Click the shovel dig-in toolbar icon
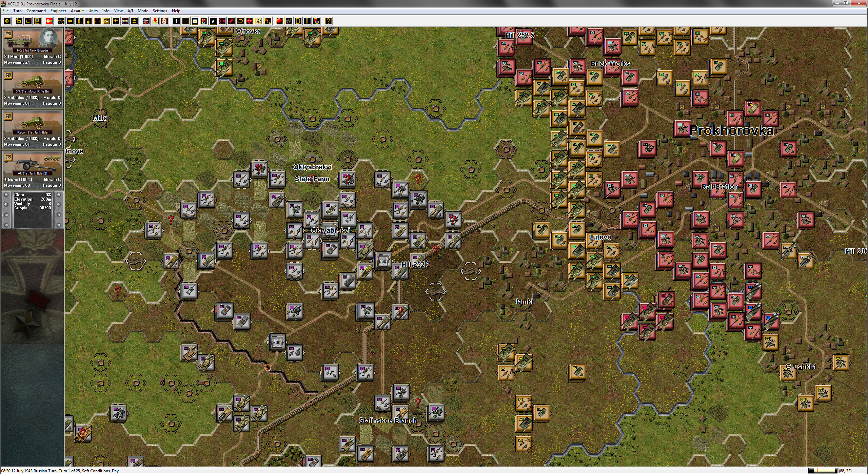Image resolution: width=868 pixels, height=474 pixels. (x=88, y=21)
